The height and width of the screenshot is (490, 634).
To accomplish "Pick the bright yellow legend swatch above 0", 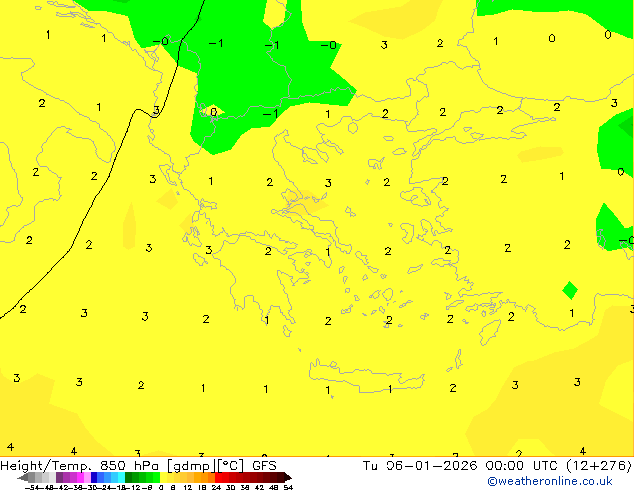I will (163, 477).
